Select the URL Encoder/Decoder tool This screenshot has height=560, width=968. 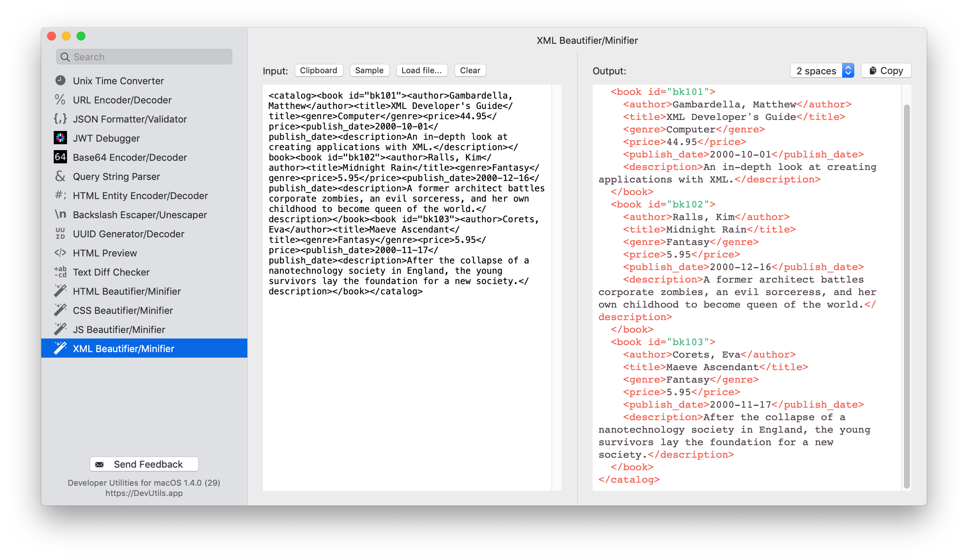(x=123, y=99)
